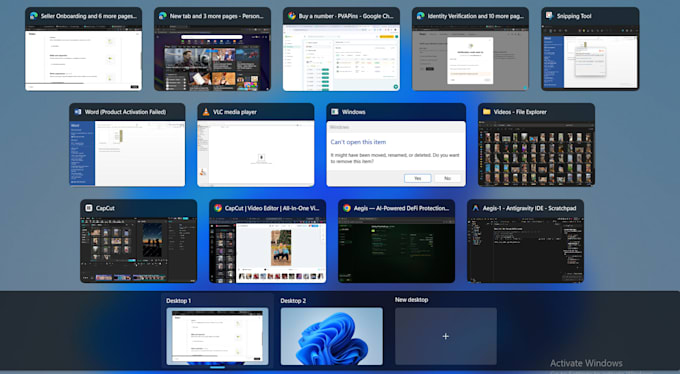Screen dimensions: 680x374
Task: Click the 'Can't open this item' heading
Action: [x=358, y=142]
